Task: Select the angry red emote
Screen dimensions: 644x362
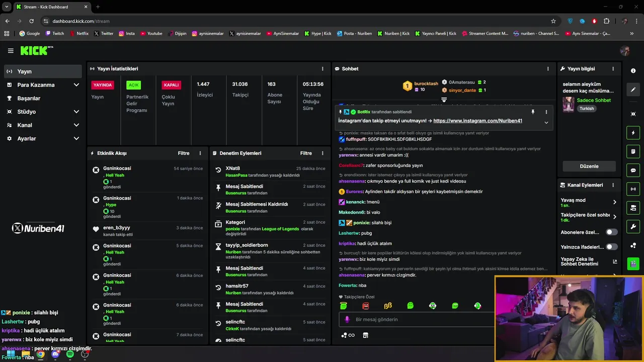Action: 366,306
